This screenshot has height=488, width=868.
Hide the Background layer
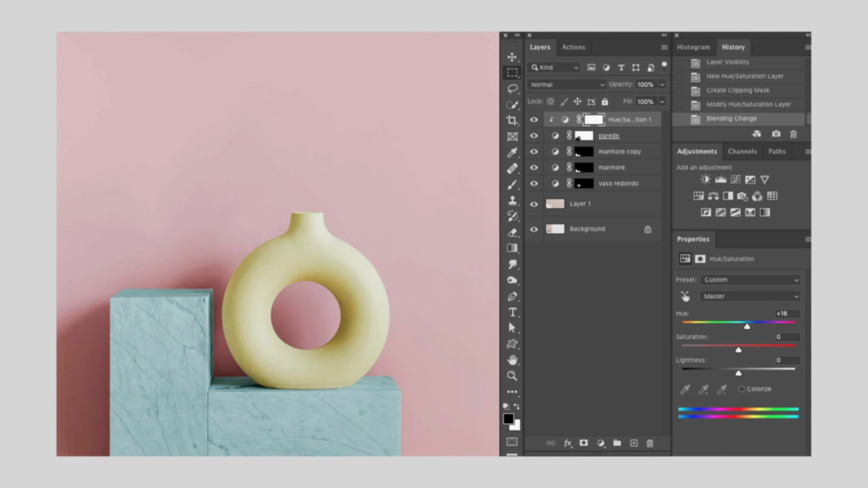[534, 229]
